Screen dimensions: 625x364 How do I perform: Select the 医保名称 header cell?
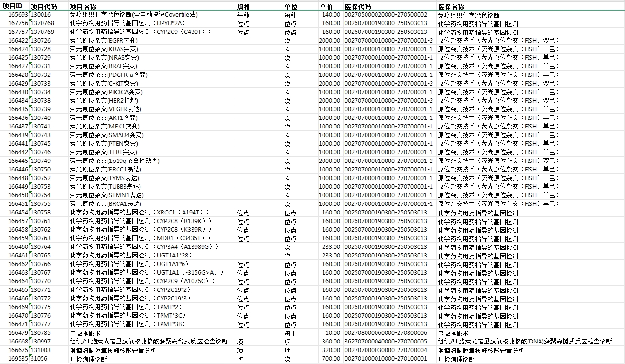[x=451, y=7]
